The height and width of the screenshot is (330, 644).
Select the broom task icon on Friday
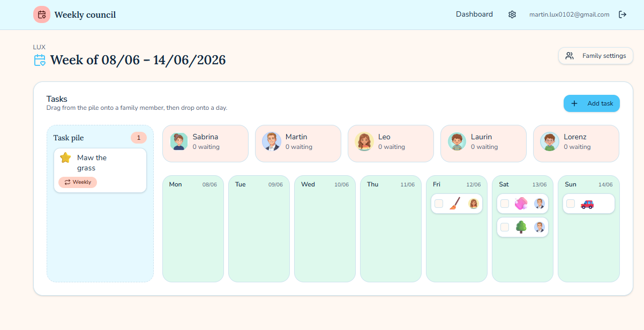tap(455, 204)
